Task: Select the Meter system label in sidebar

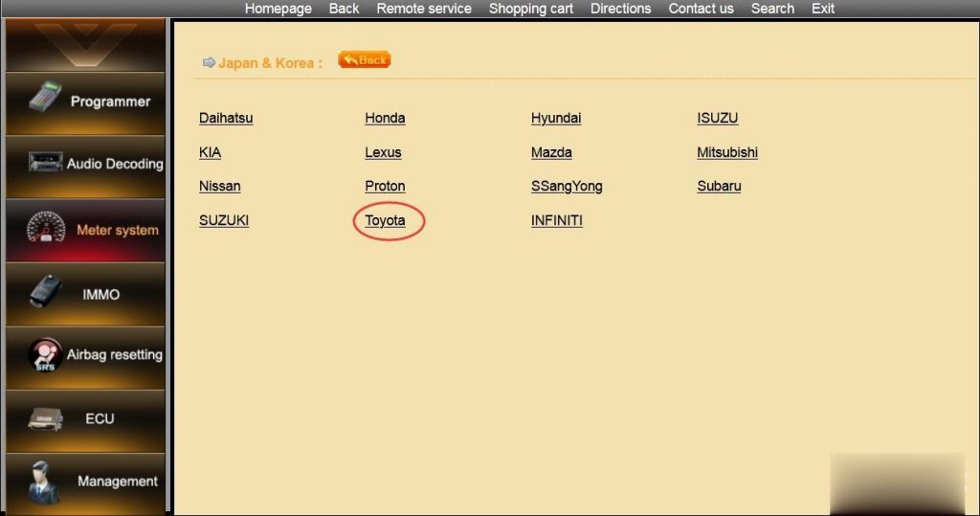Action: (x=118, y=230)
